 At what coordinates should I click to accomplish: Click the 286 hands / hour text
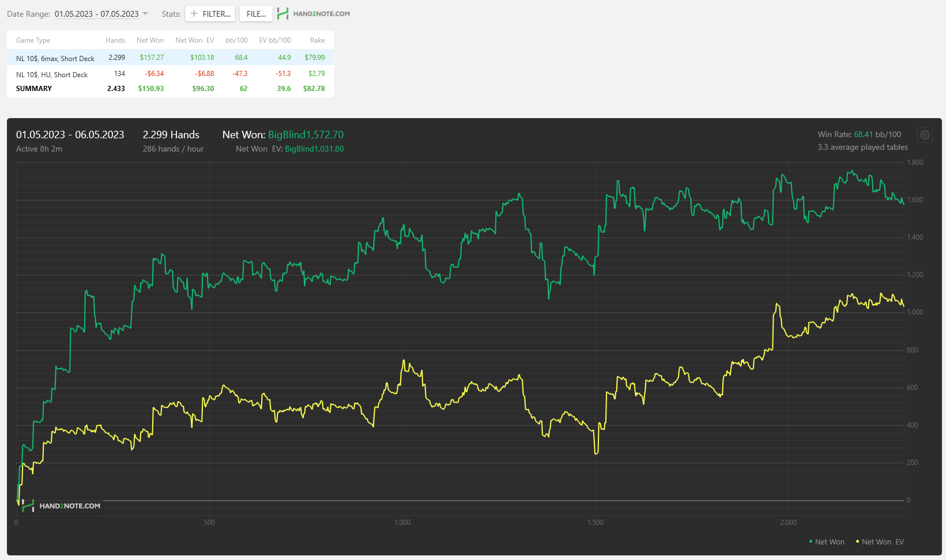(x=174, y=149)
